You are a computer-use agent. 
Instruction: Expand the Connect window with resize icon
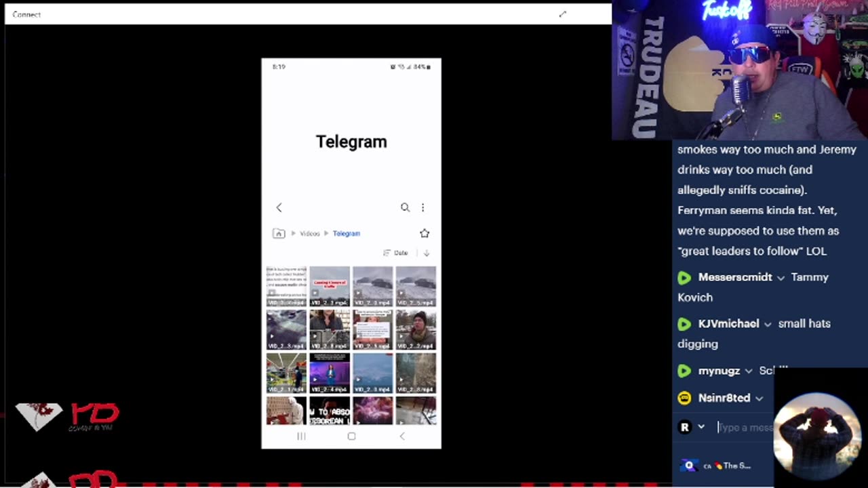pos(562,14)
